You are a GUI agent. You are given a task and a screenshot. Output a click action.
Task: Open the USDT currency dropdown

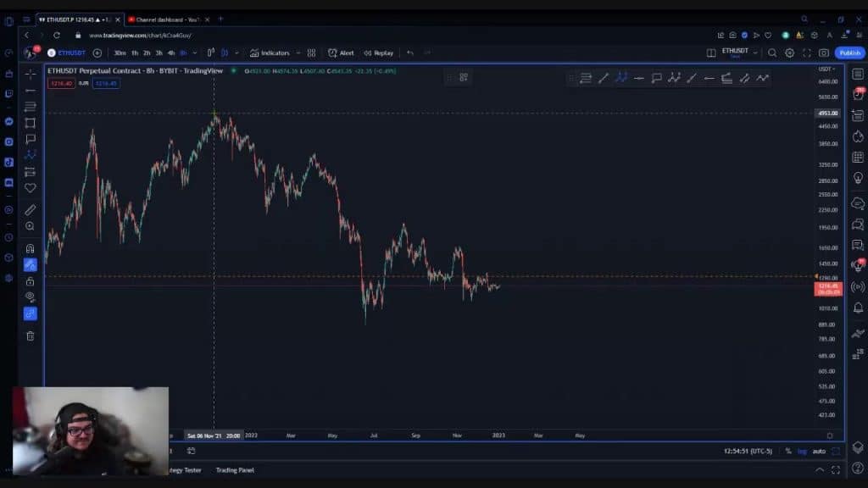pyautogui.click(x=826, y=69)
